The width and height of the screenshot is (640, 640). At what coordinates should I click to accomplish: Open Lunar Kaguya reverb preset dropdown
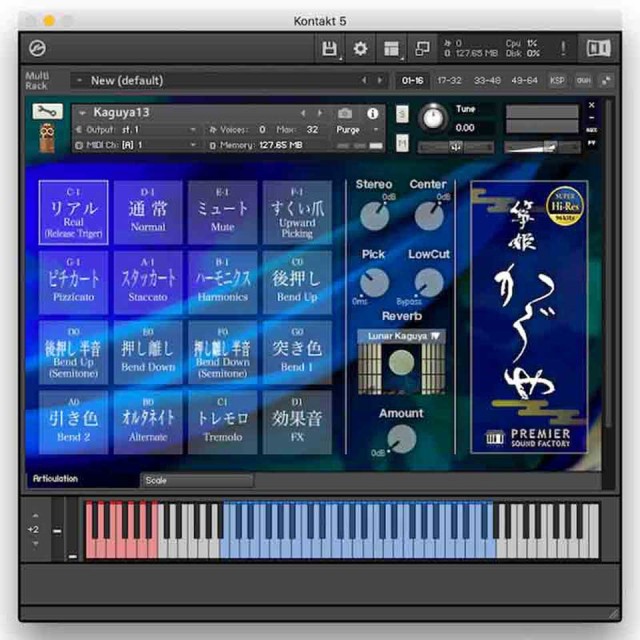point(401,336)
